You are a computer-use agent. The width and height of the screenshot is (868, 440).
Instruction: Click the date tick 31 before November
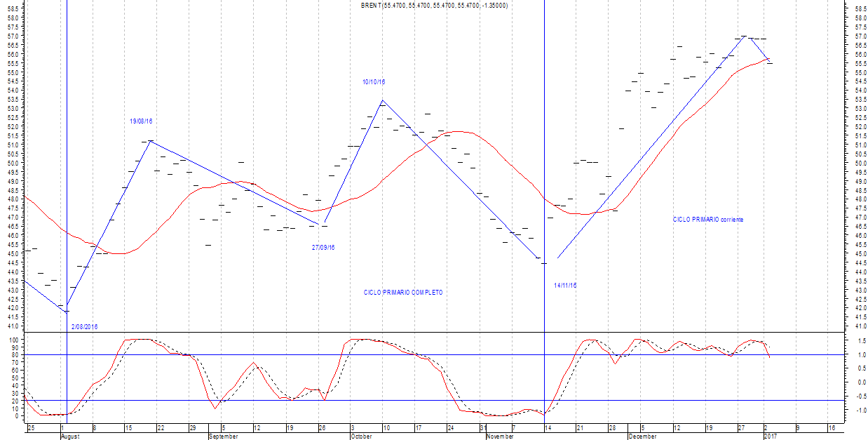pos(483,427)
